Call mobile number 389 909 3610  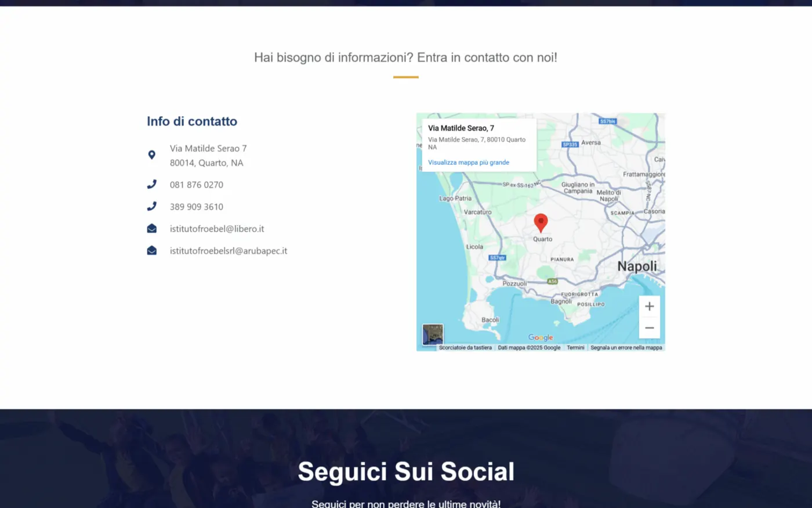click(x=197, y=207)
